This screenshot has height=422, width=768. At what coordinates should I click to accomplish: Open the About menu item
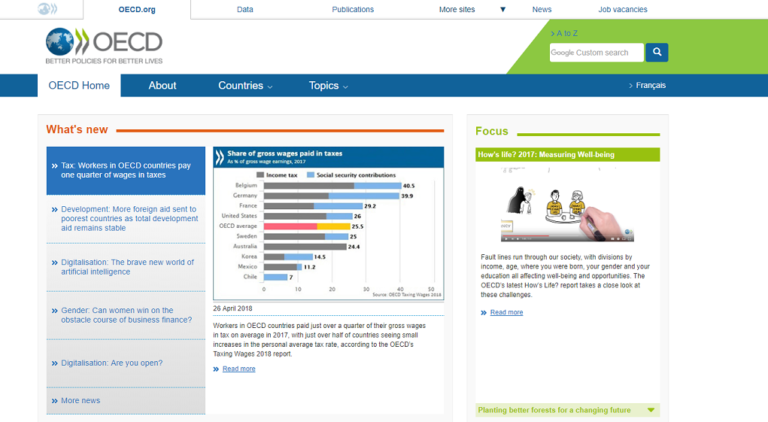click(162, 86)
